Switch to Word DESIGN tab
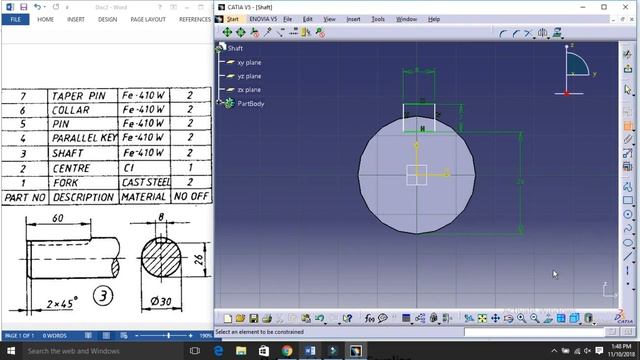This screenshot has width=640, height=360. pyautogui.click(x=107, y=19)
